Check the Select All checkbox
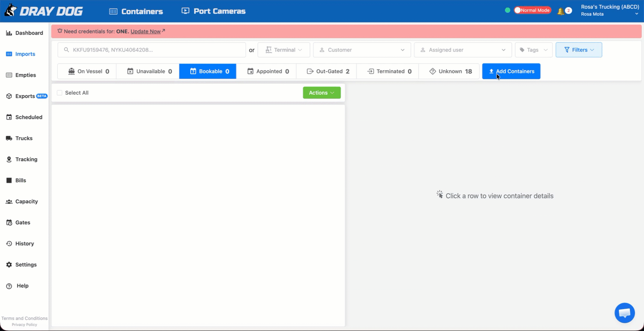The image size is (644, 331). click(x=60, y=93)
